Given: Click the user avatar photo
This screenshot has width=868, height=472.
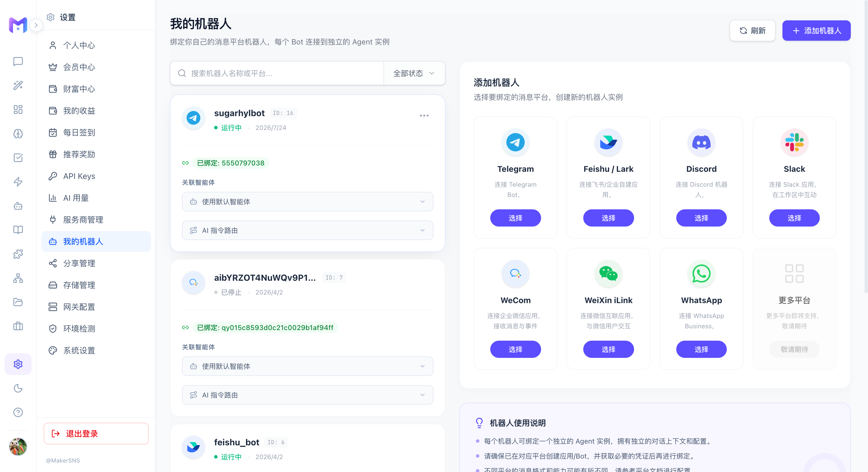Looking at the screenshot, I should [x=18, y=447].
